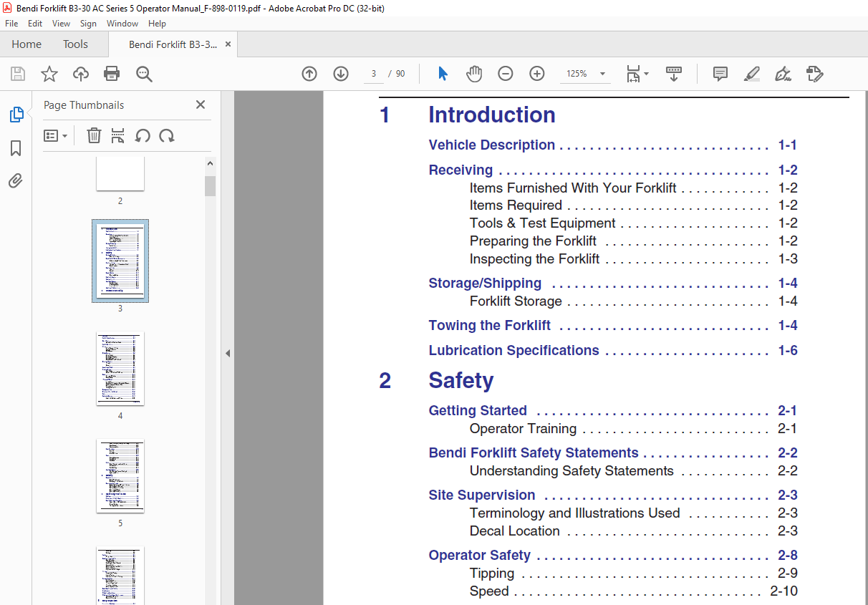
Task: Open the Find text magnifier tool
Action: click(144, 74)
